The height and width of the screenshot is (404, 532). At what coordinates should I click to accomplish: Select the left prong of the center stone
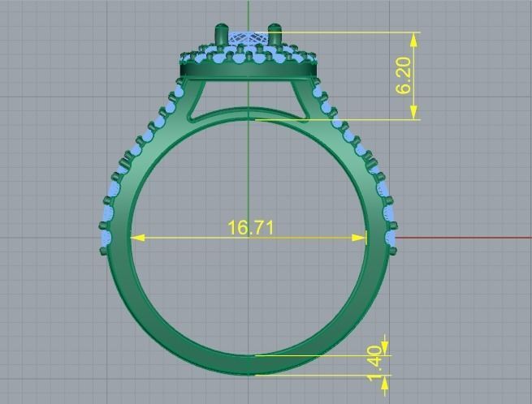[x=222, y=35]
